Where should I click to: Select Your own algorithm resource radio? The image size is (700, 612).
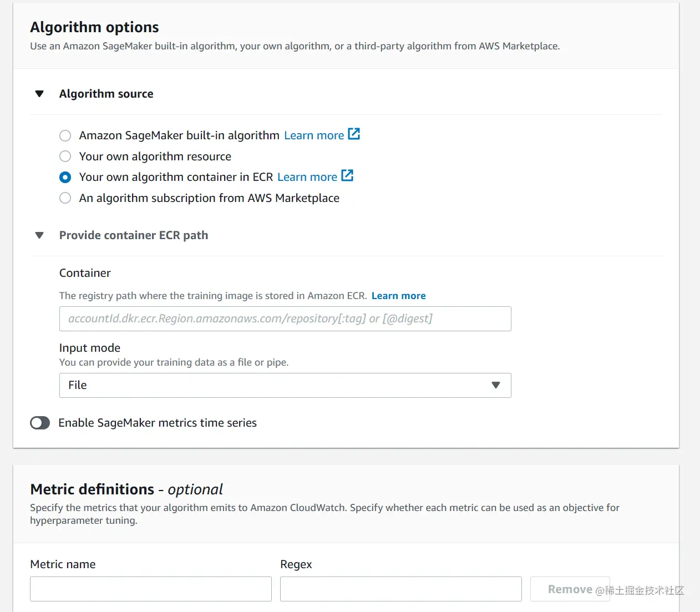click(x=65, y=156)
